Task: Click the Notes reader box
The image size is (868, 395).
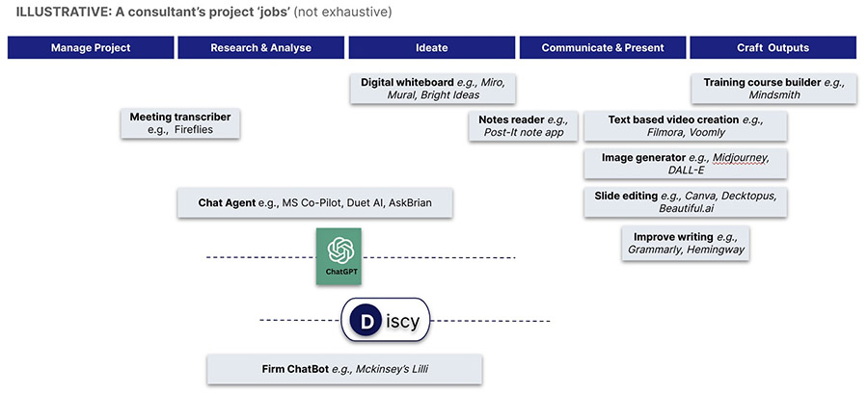Action: pyautogui.click(x=524, y=126)
